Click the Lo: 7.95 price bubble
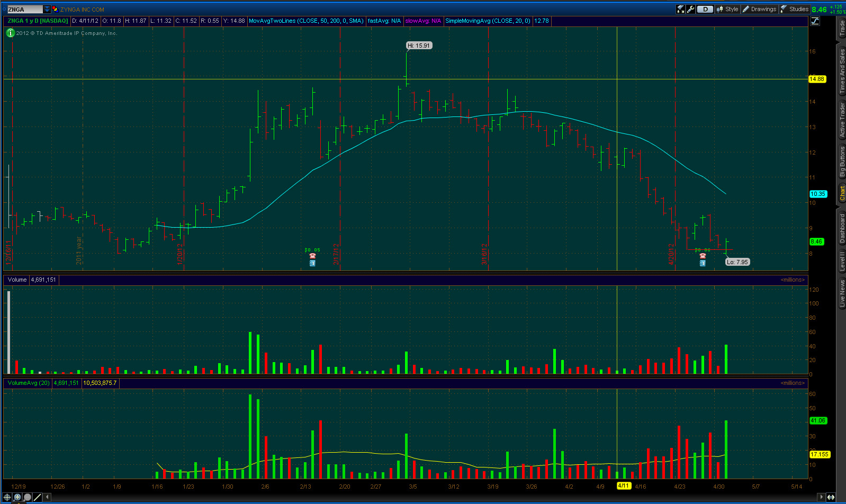846x504 pixels. click(x=737, y=262)
